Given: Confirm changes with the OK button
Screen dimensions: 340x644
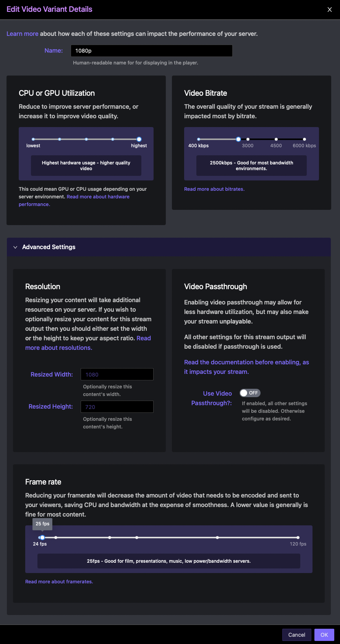Looking at the screenshot, I should (x=324, y=634).
